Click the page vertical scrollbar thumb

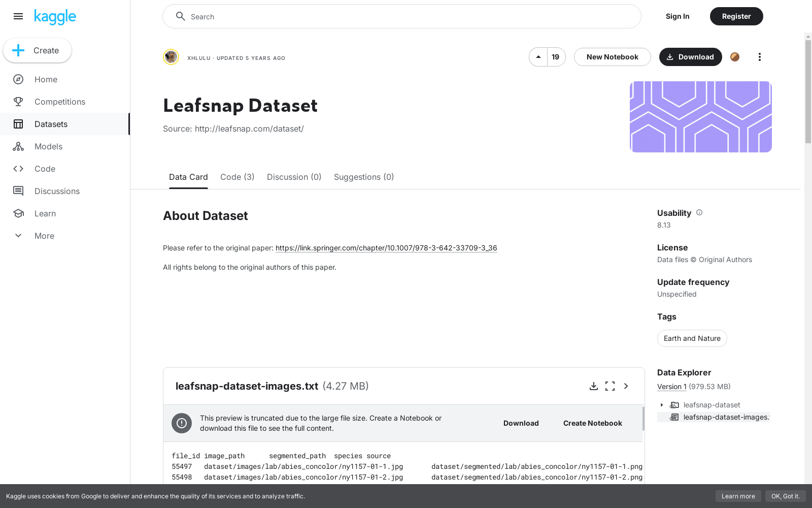coord(808,91)
